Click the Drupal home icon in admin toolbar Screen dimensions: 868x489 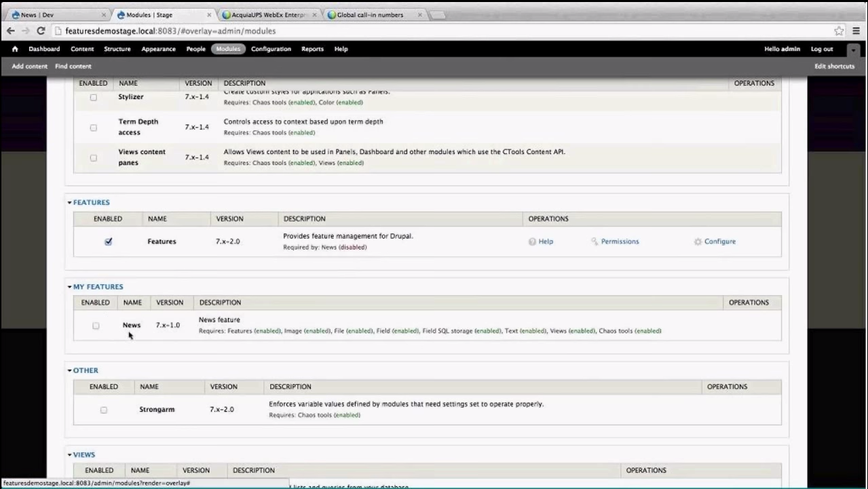coord(15,49)
